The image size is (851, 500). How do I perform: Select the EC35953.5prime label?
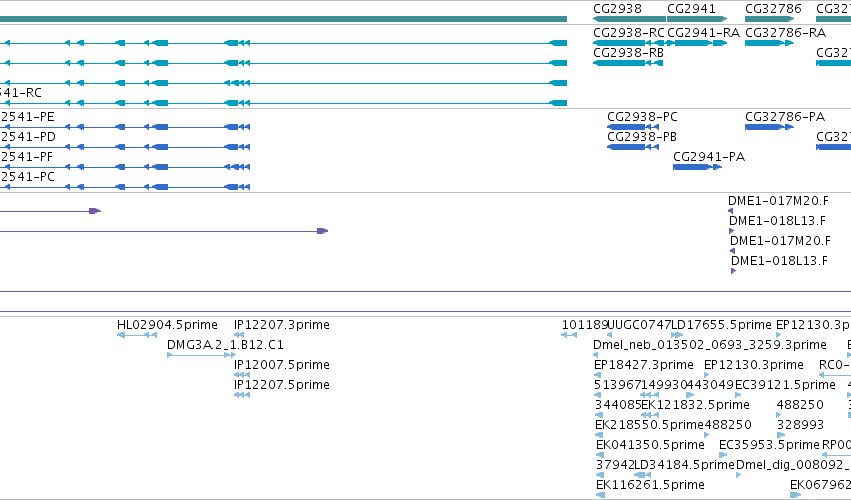(x=769, y=445)
